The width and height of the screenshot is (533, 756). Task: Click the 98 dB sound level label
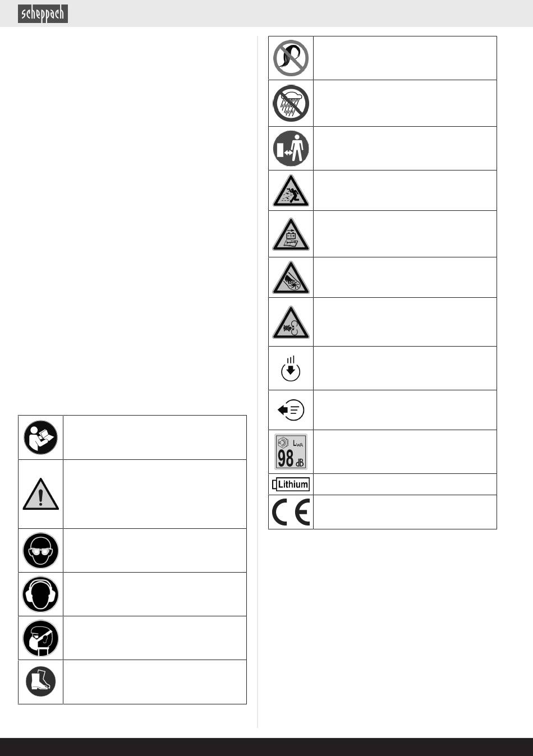click(x=291, y=452)
